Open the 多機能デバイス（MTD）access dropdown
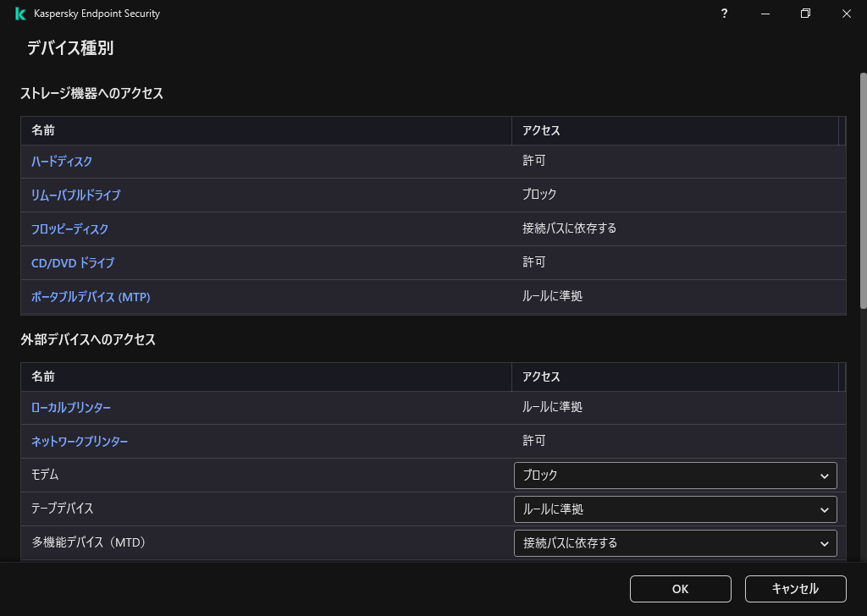Screen dimensions: 867x616 (675, 542)
